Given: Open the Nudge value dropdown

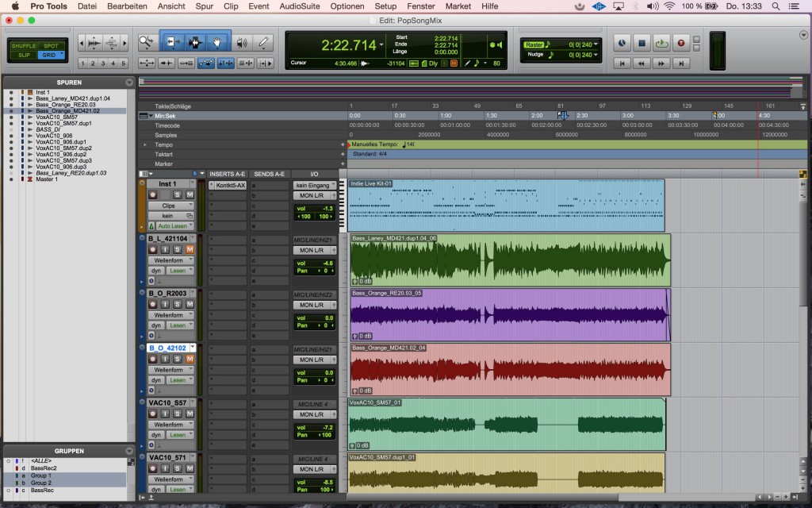Looking at the screenshot, I should 596,55.
